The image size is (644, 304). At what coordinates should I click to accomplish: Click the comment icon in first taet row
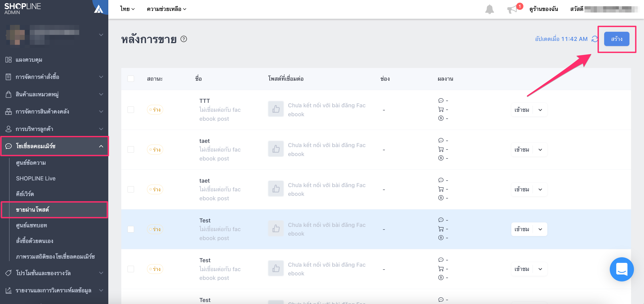[x=441, y=140]
